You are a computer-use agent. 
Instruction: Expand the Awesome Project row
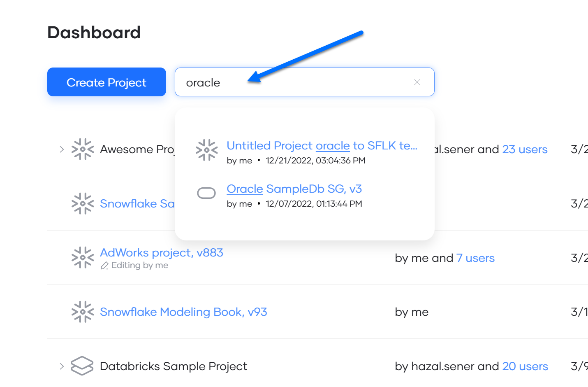(x=62, y=149)
